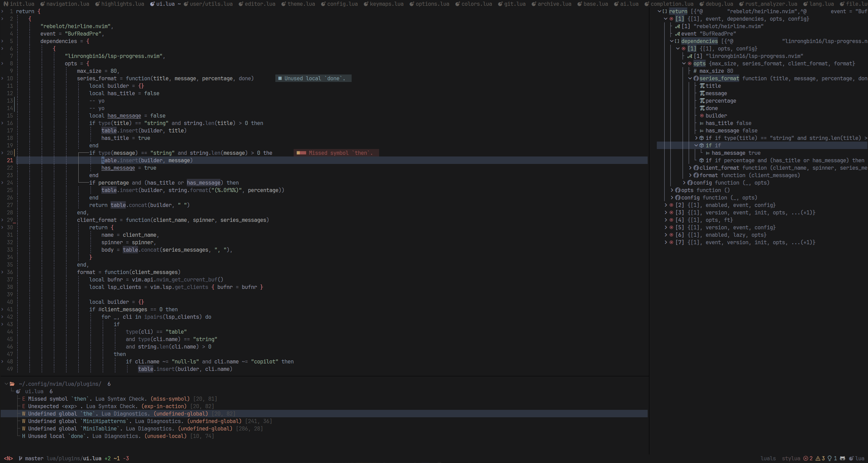This screenshot has height=463, width=868.
Task: Collapse the plugins folder in diagnostics list
Action: (x=6, y=384)
